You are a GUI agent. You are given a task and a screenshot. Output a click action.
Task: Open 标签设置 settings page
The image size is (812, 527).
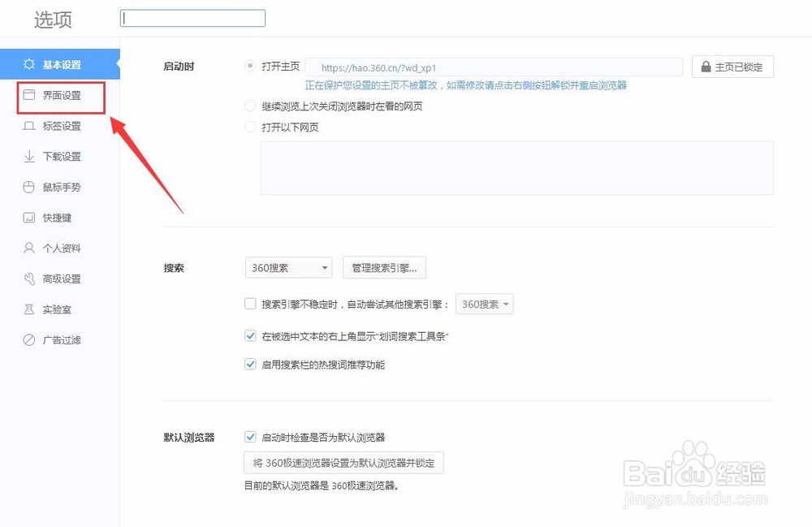pos(60,126)
